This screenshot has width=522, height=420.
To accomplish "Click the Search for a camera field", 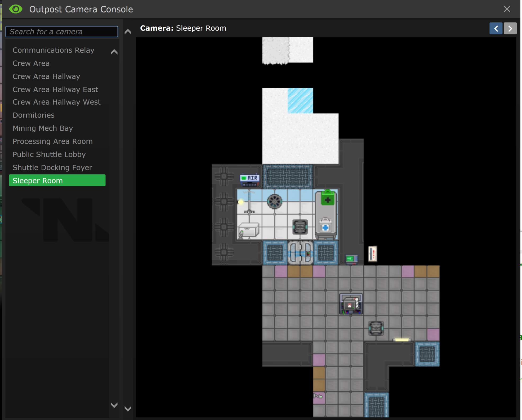I will (62, 32).
